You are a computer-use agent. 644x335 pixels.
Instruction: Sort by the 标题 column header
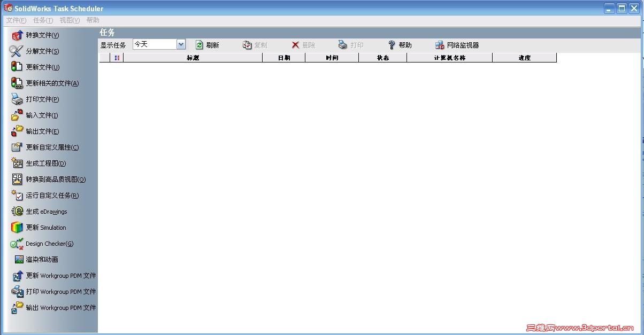(x=193, y=58)
